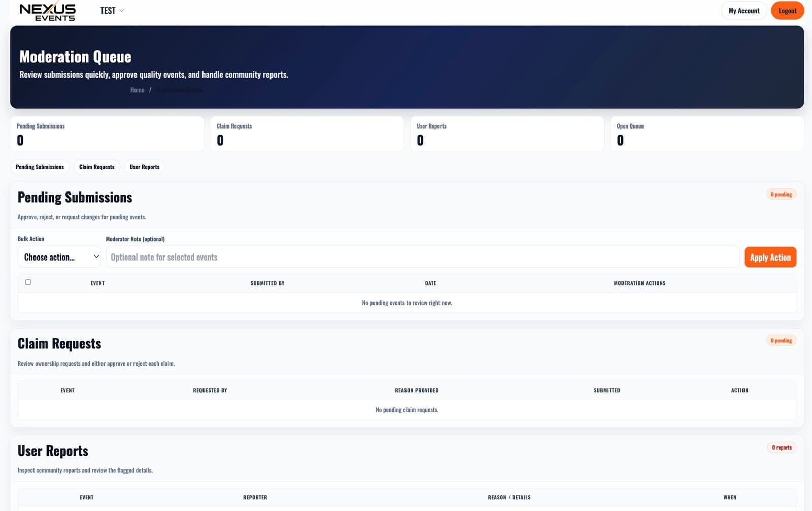Click the Logout button
Screen dimensions: 812x511
point(787,10)
